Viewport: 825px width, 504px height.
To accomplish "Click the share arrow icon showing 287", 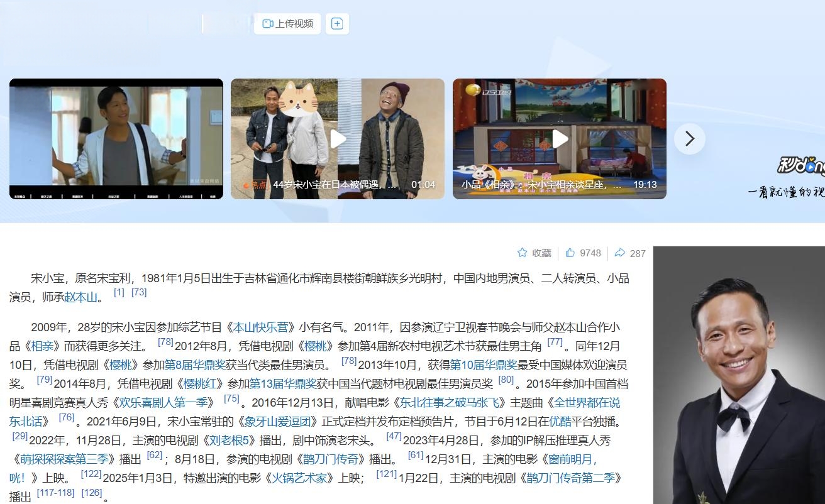I will [619, 253].
